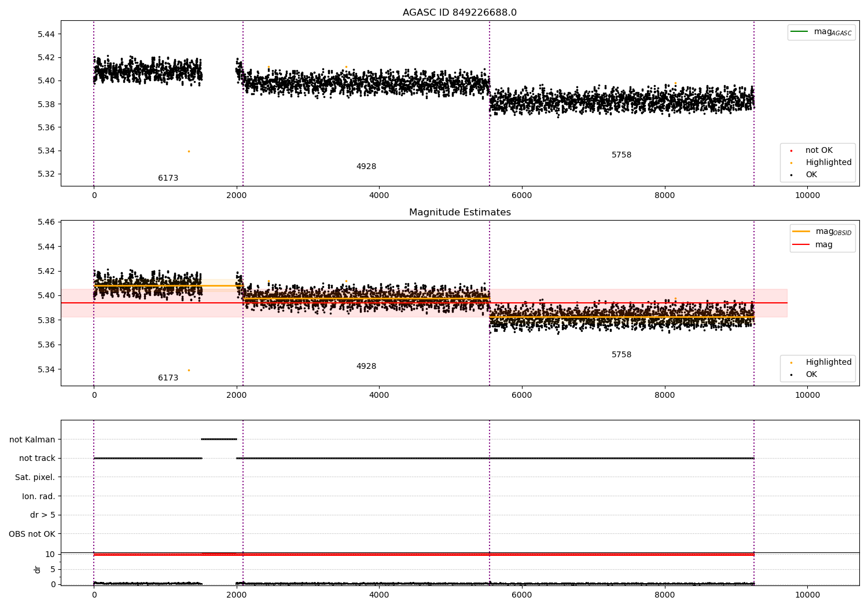Select the mag AGASC legend entry

822,32
